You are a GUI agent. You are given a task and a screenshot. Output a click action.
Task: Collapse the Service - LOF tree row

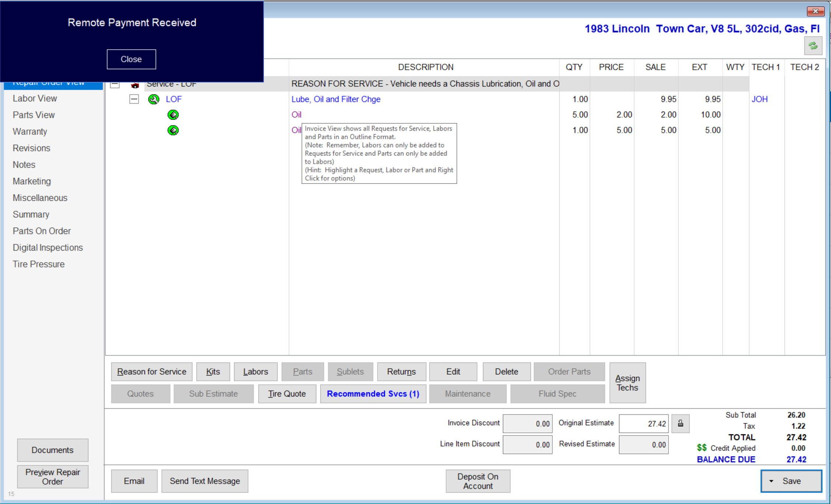pyautogui.click(x=115, y=85)
